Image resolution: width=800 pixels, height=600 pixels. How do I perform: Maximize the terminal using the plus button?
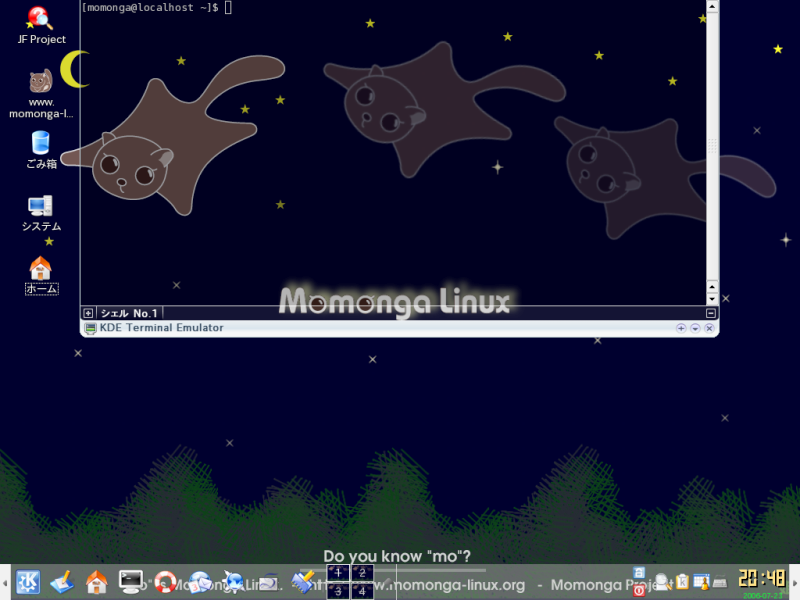(x=681, y=328)
